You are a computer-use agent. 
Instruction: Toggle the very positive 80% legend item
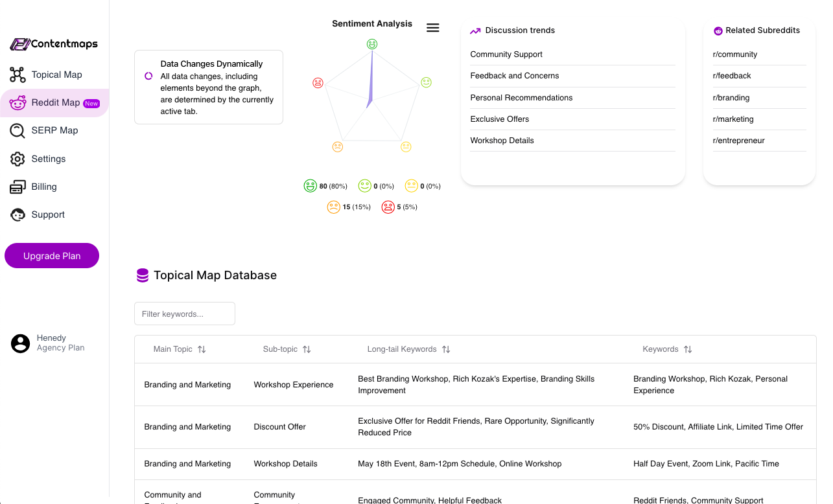325,186
